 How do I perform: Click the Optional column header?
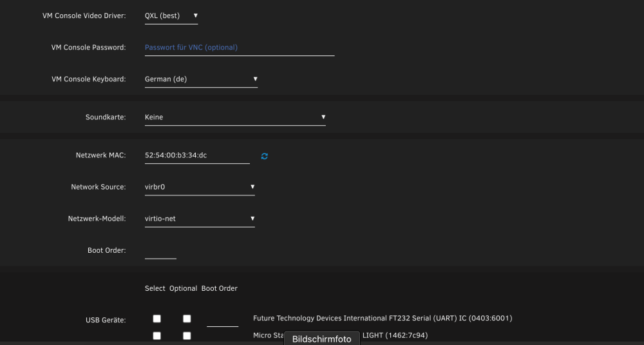pos(183,289)
